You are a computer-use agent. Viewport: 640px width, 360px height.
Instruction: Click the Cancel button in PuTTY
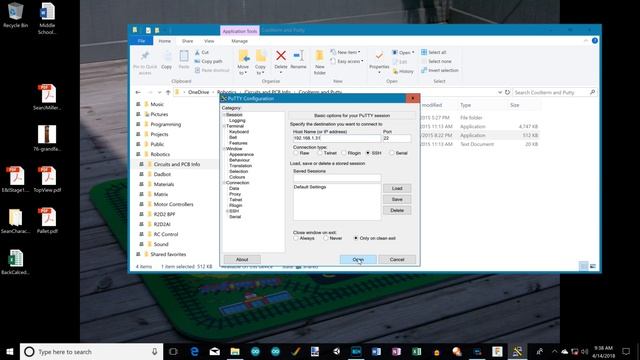(397, 259)
